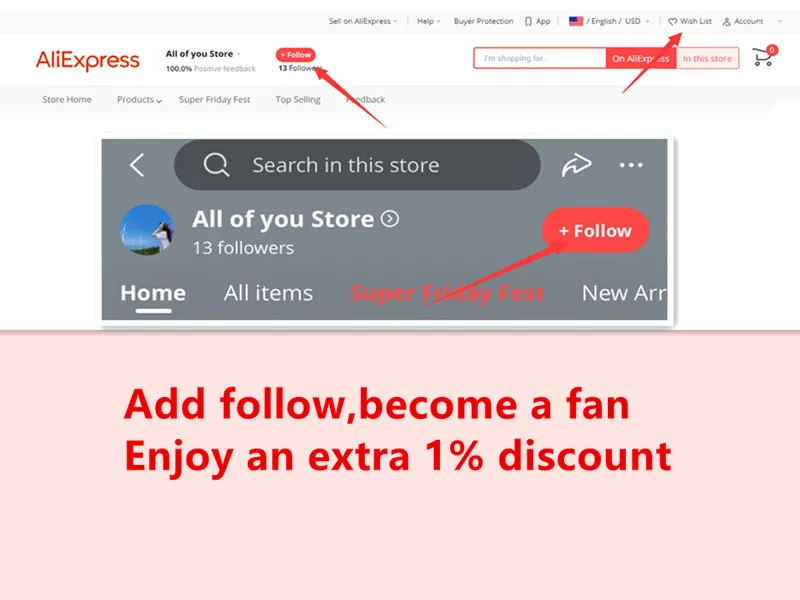Expand the Products dropdown

point(139,99)
